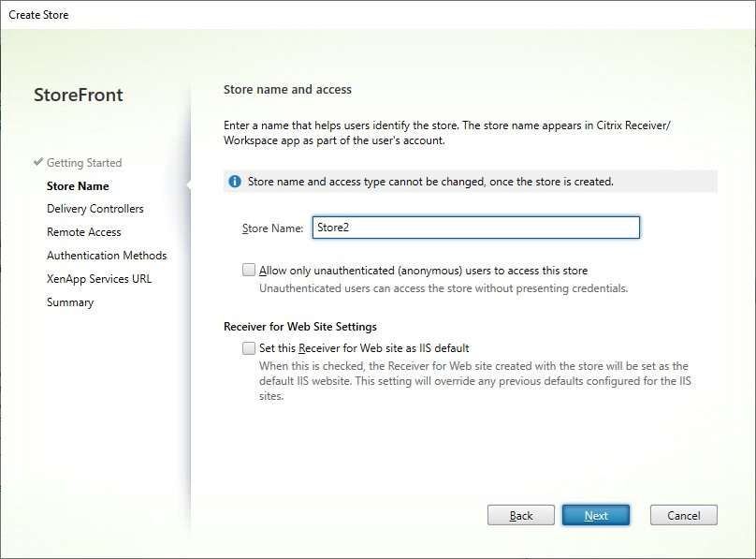Image resolution: width=756 pixels, height=559 pixels.
Task: Click the blue information icon
Action: (x=235, y=182)
